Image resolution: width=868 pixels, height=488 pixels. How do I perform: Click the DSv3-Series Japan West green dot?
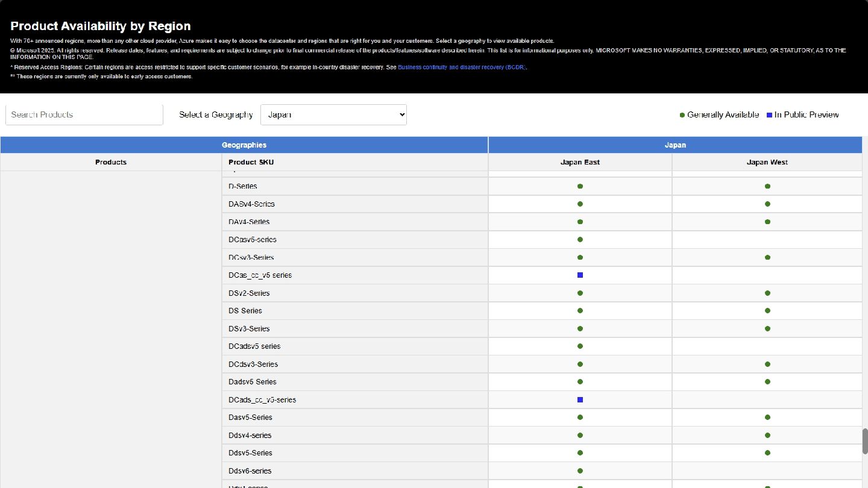click(x=767, y=329)
